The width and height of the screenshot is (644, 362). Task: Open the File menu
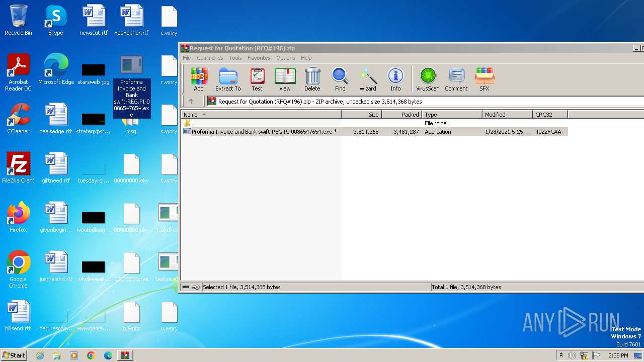pos(187,58)
